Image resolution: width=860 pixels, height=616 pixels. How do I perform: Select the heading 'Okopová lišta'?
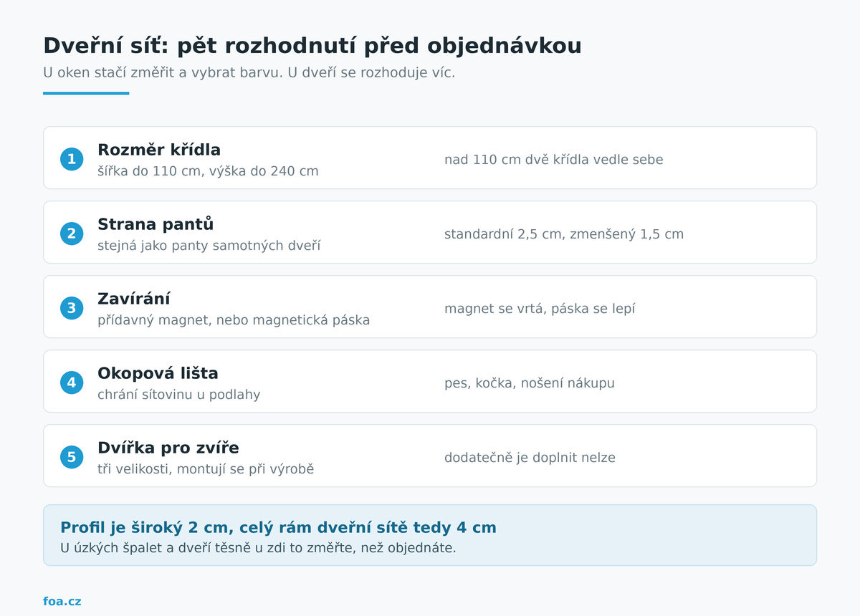pyautogui.click(x=158, y=373)
